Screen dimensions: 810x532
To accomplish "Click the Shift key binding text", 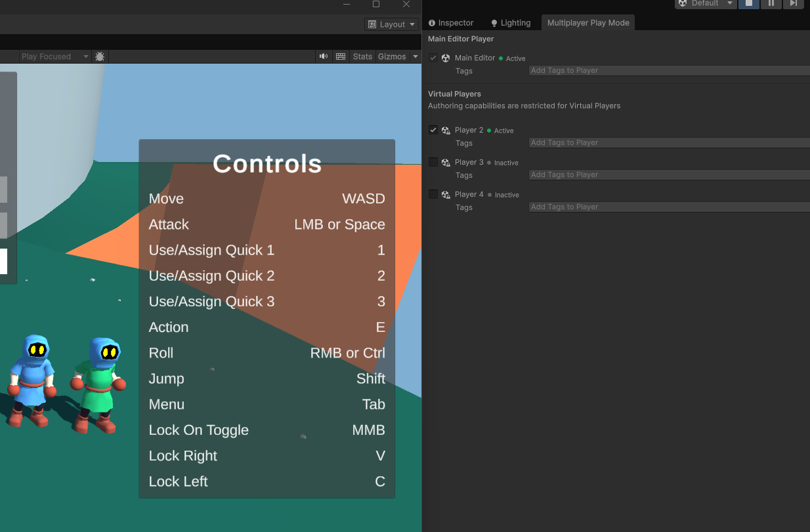I will click(371, 379).
